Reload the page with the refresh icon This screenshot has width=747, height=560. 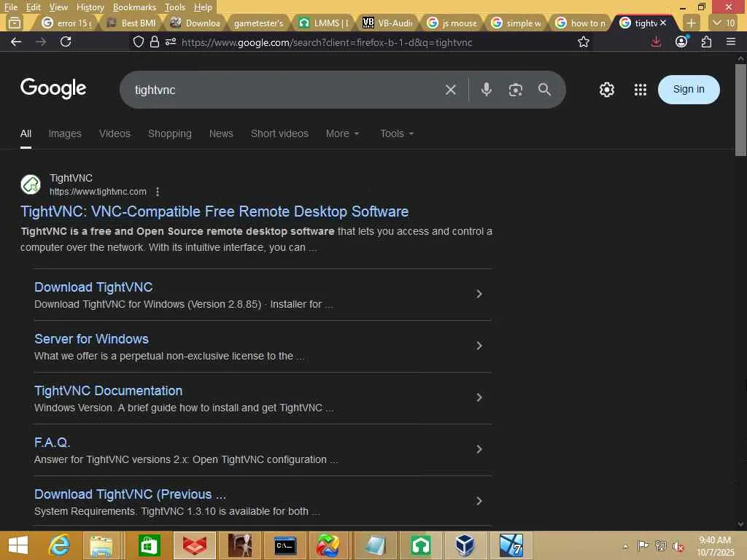pos(66,42)
